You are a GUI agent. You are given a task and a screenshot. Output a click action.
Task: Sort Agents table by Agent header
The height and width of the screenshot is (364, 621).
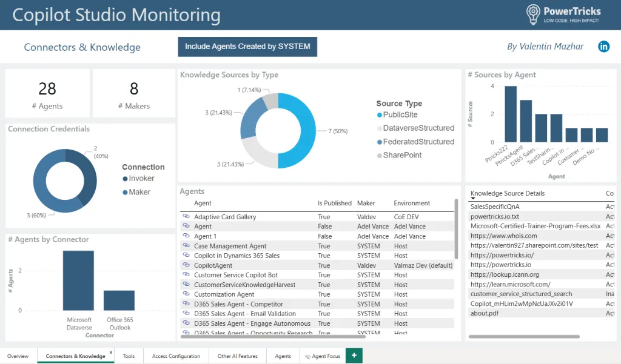pos(203,203)
